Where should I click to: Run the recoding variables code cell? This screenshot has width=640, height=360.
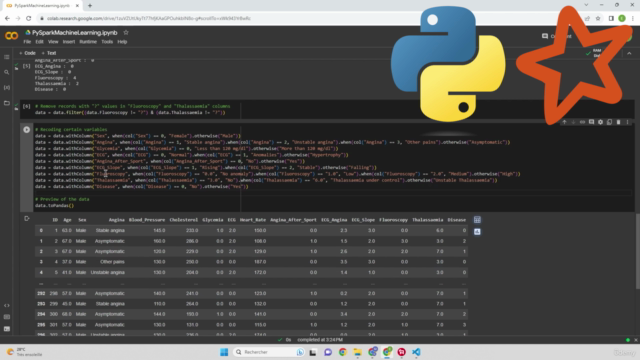27,130
